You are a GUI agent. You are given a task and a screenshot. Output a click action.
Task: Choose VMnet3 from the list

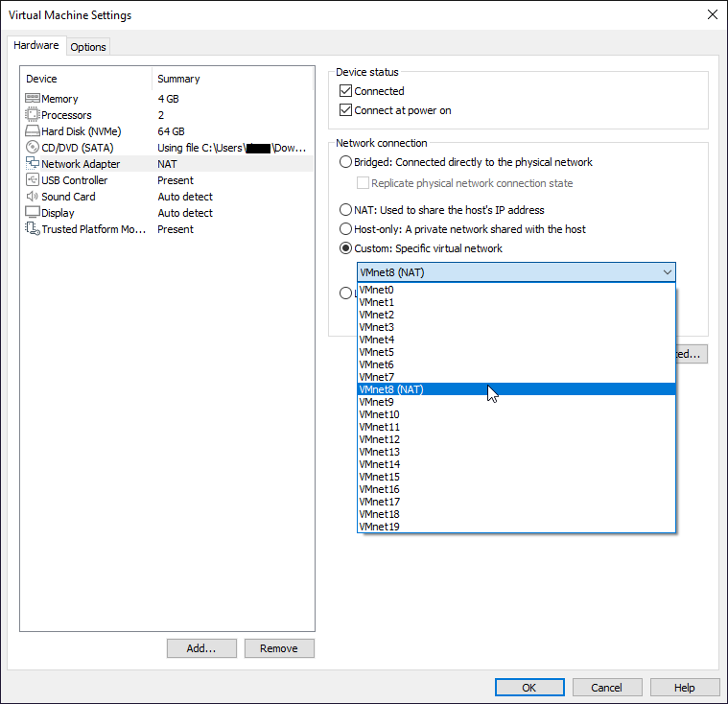[516, 327]
